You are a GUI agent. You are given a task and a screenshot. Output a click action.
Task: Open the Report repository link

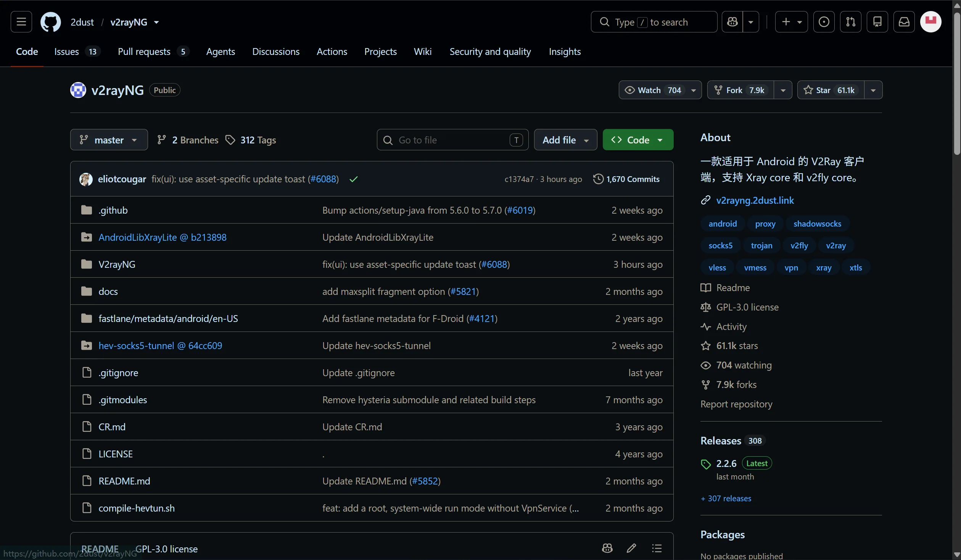click(736, 404)
